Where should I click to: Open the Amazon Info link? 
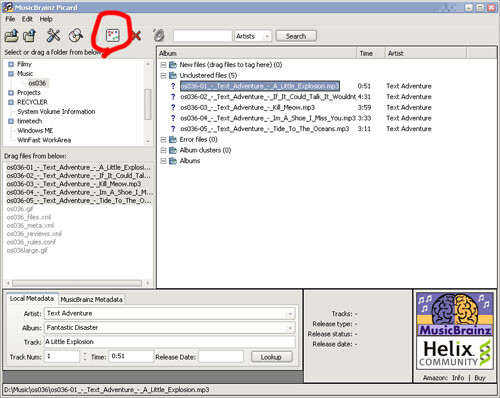[x=458, y=378]
